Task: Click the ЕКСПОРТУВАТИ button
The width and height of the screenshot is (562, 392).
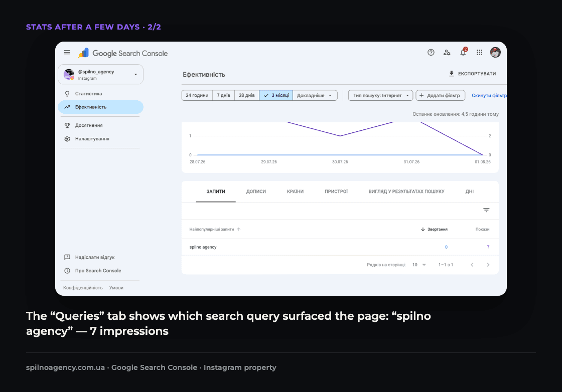Action: [x=472, y=74]
